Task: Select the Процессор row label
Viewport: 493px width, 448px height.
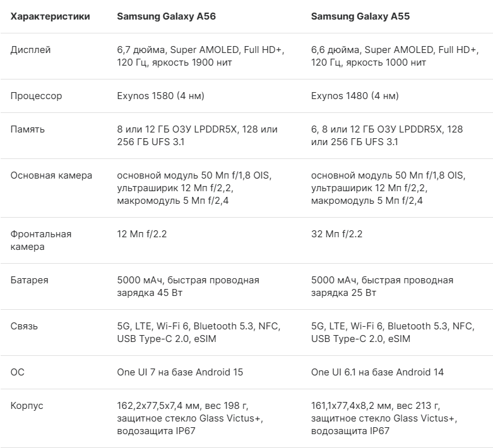Action: (36, 96)
